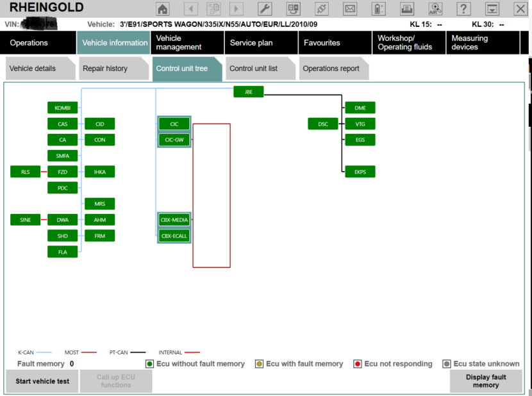Click the Start vehicle test button
The width and height of the screenshot is (532, 396).
42,381
